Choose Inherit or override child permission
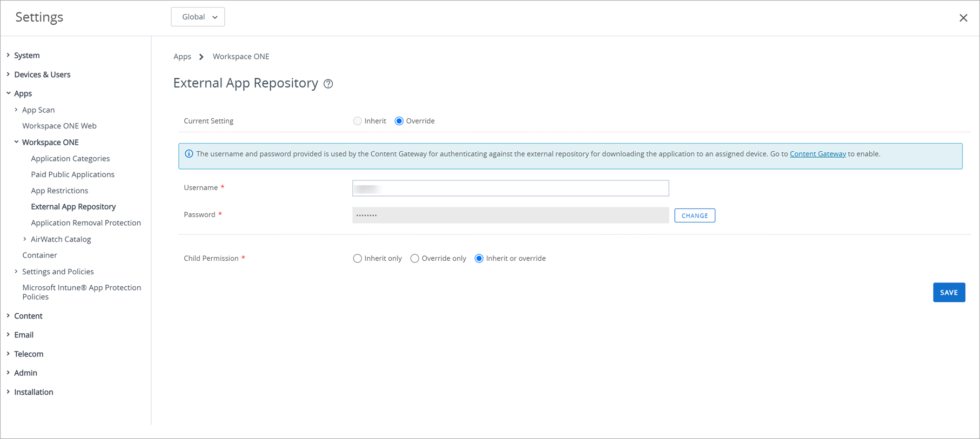980x439 pixels. (479, 259)
